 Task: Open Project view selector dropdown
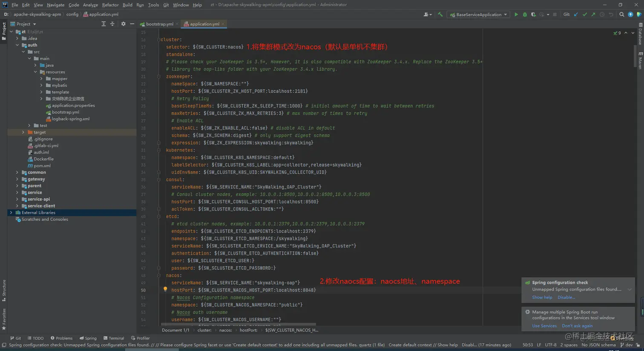tap(23, 24)
